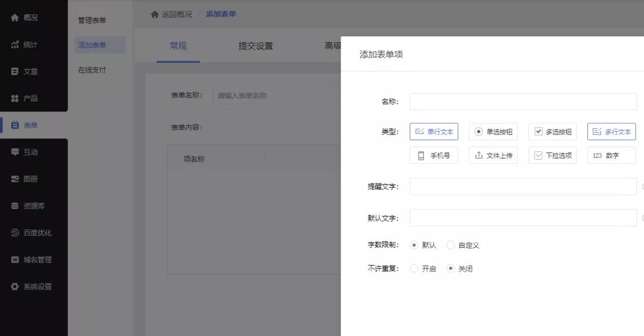Click the home icon in breadcrumb
This screenshot has height=336, width=644.
[x=154, y=14]
